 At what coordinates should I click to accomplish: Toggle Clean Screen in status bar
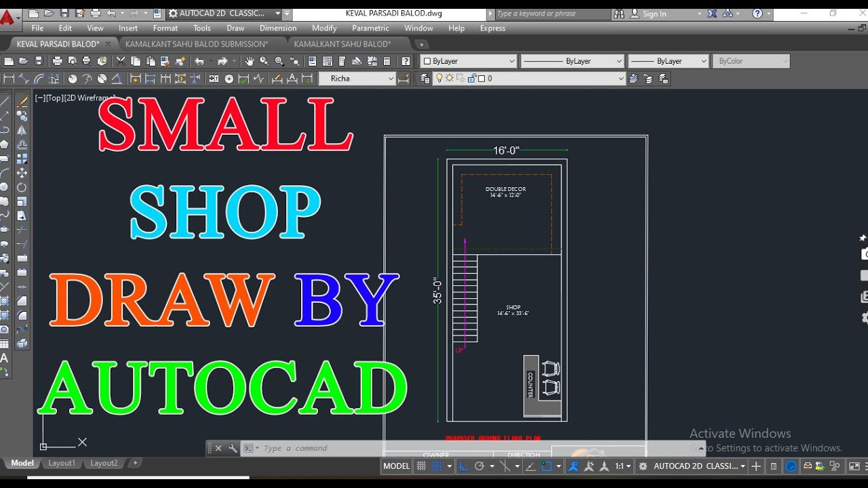click(854, 466)
